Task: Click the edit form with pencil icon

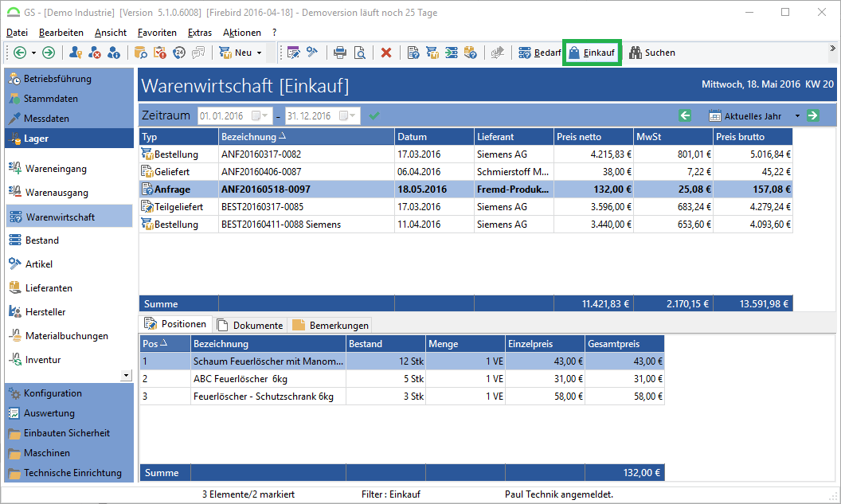Action: coord(293,53)
